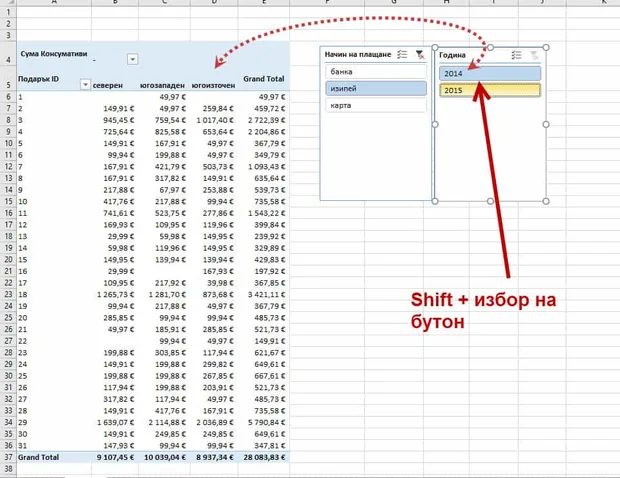Select cell with 147,93 €
620x478 pixels.
pyautogui.click(x=115, y=446)
